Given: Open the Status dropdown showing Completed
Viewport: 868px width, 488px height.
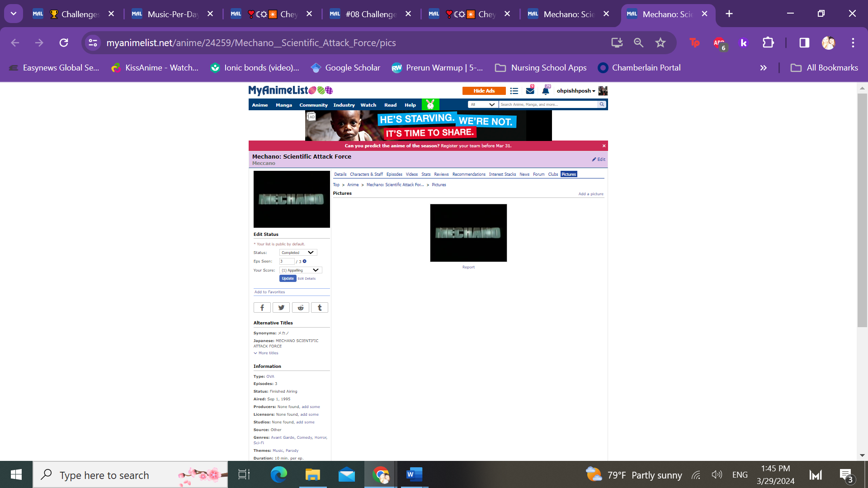Looking at the screenshot, I should click(298, 253).
